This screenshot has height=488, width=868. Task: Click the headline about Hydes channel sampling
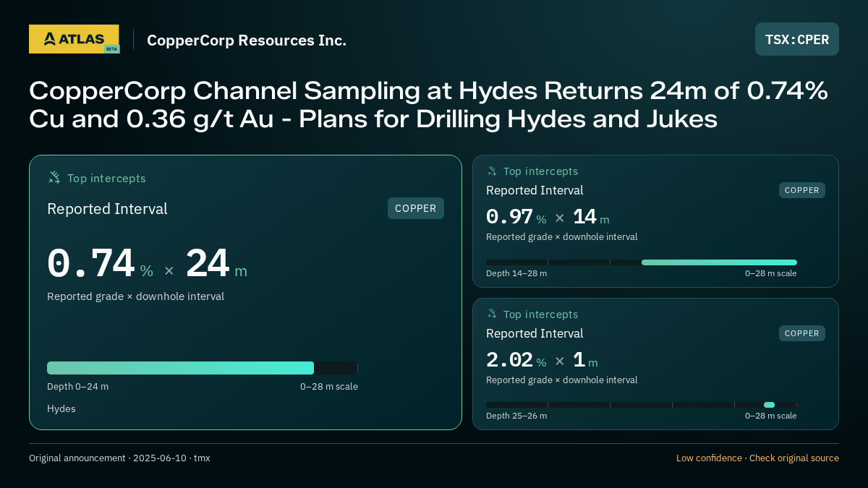point(428,105)
